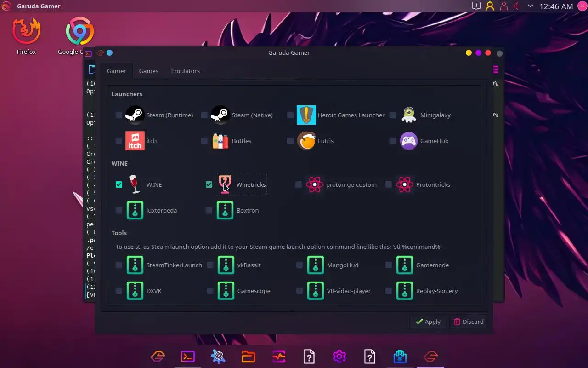This screenshot has height=368, width=588.
Task: Open the blue bag store dock icon
Action: [400, 356]
